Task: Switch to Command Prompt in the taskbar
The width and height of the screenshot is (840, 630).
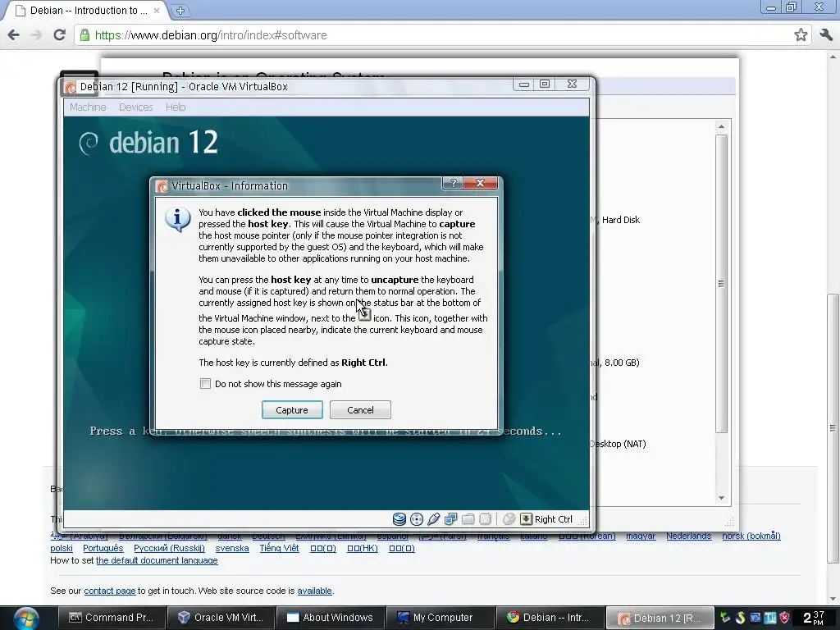Action: pyautogui.click(x=111, y=618)
